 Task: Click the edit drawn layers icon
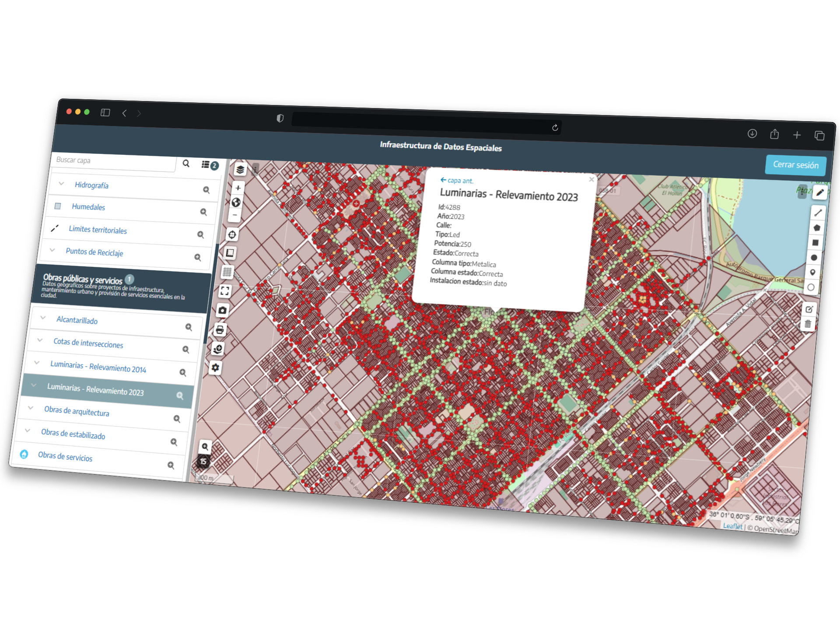click(x=809, y=309)
